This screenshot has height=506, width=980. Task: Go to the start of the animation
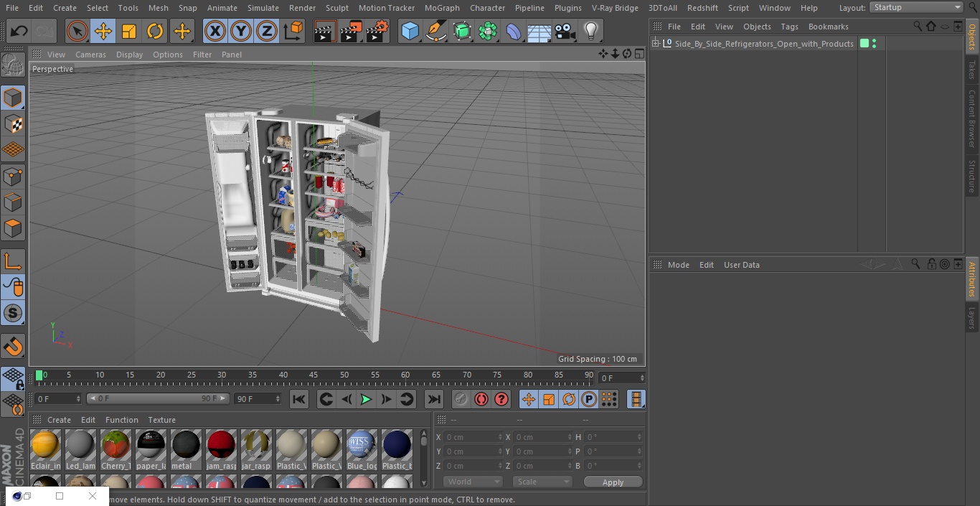click(299, 399)
